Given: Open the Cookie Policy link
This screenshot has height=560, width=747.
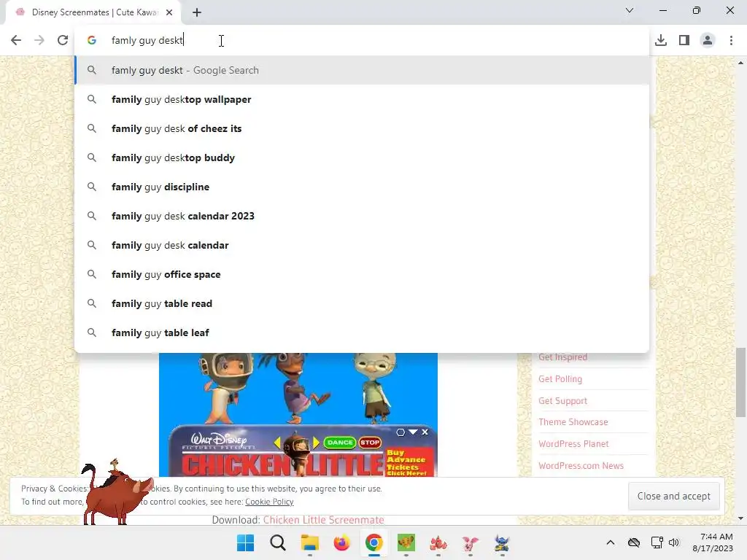Looking at the screenshot, I should pyautogui.click(x=269, y=502).
